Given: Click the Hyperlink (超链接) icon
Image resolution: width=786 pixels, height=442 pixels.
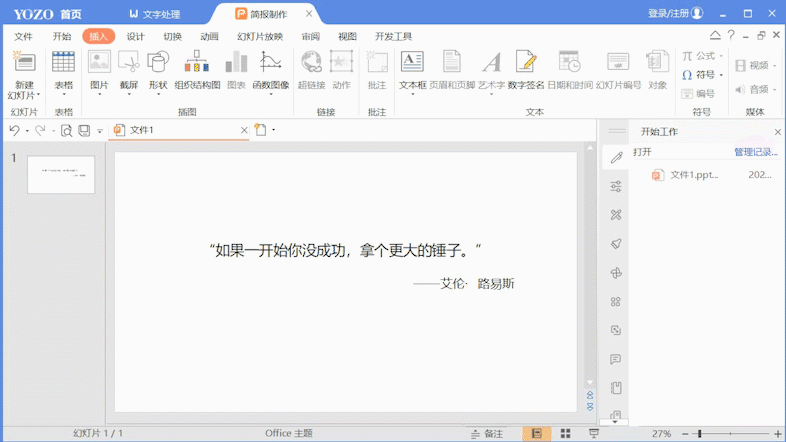Looking at the screenshot, I should 311,62.
